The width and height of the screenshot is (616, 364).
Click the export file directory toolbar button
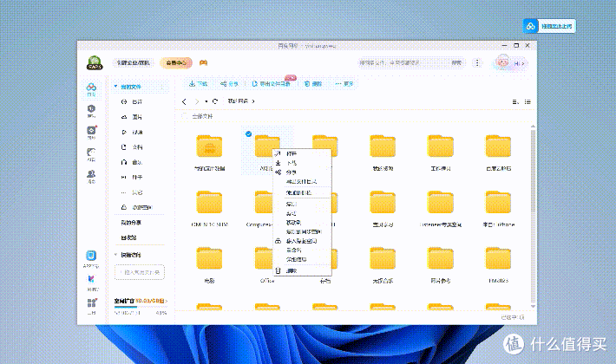point(271,83)
